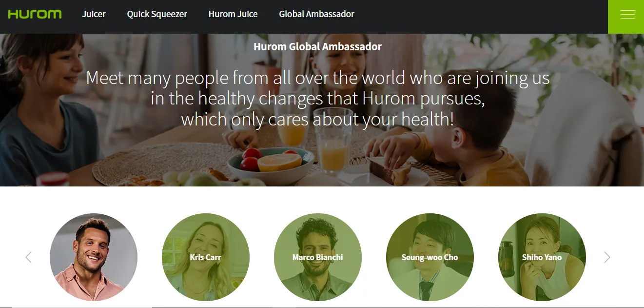Screen dimensions: 644x308
Task: Click the Hurom logo
Action: coord(35,14)
